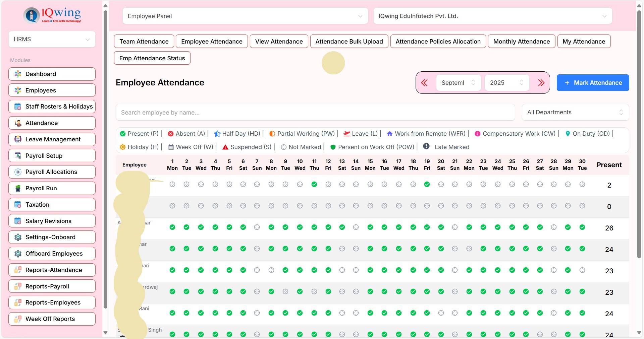Open the HRMS module selector
The width and height of the screenshot is (644, 339).
[52, 39]
